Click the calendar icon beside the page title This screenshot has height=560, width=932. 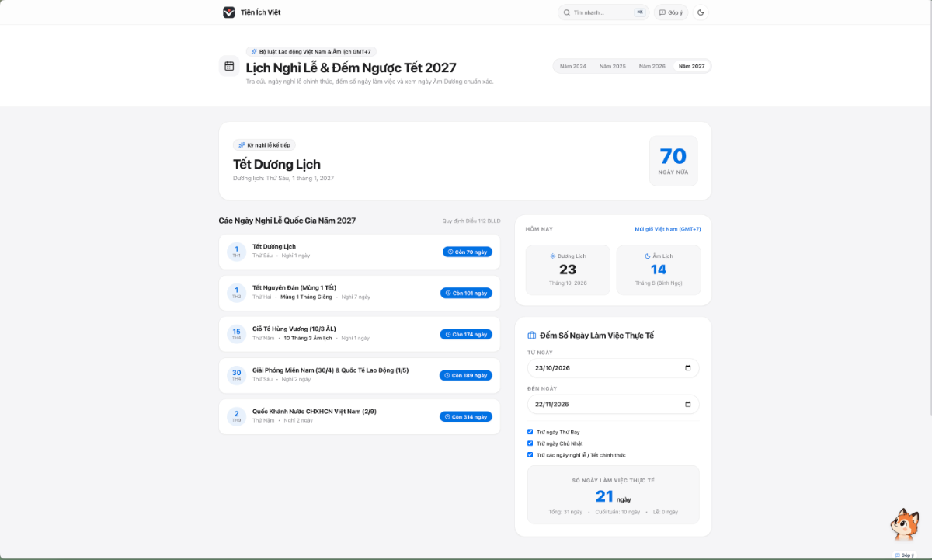pyautogui.click(x=229, y=66)
